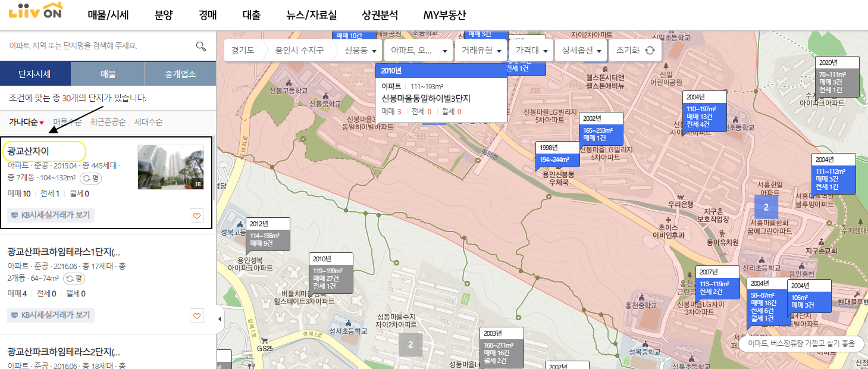Open the 거래유형 dropdown
The height and width of the screenshot is (369, 868).
click(x=480, y=51)
